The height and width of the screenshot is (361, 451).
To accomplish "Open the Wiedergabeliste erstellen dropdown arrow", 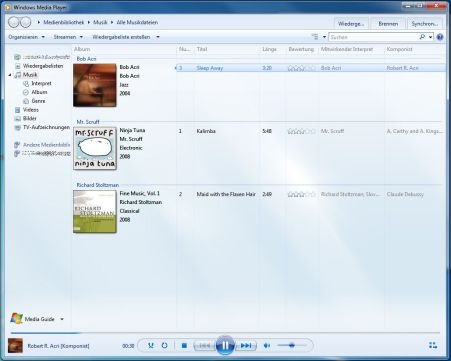I will click(158, 37).
